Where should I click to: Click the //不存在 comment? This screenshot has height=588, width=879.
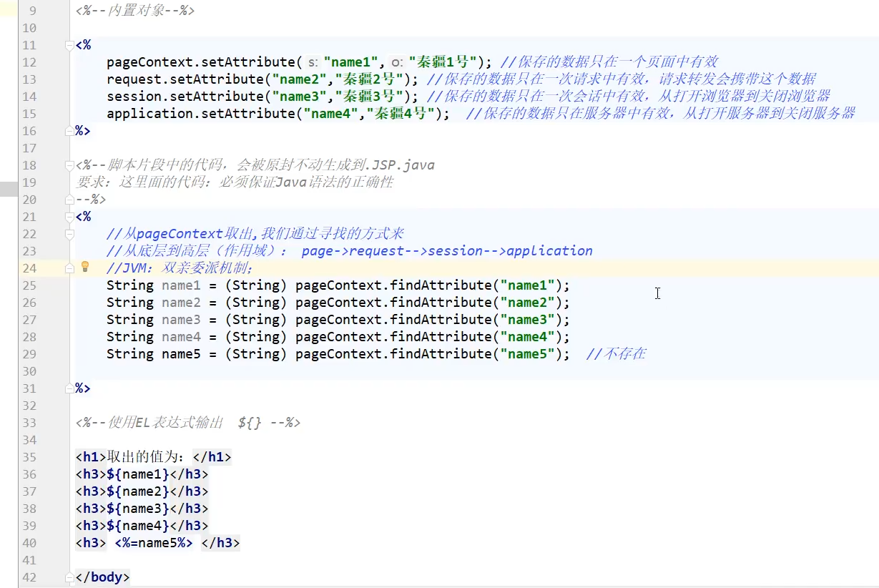(x=616, y=354)
